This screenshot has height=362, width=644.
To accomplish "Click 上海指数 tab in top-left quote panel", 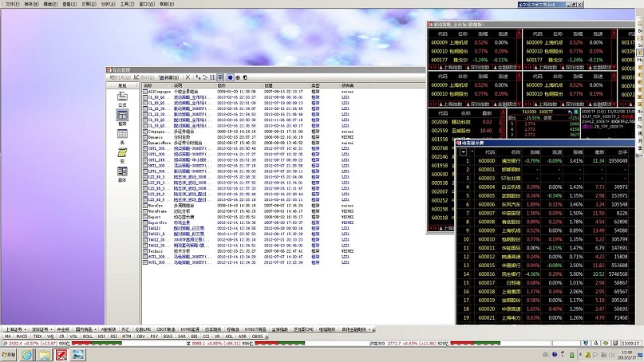I will (x=452, y=67).
